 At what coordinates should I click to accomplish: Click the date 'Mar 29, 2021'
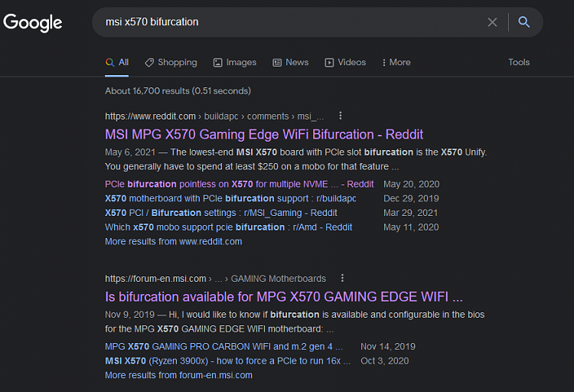tap(411, 213)
